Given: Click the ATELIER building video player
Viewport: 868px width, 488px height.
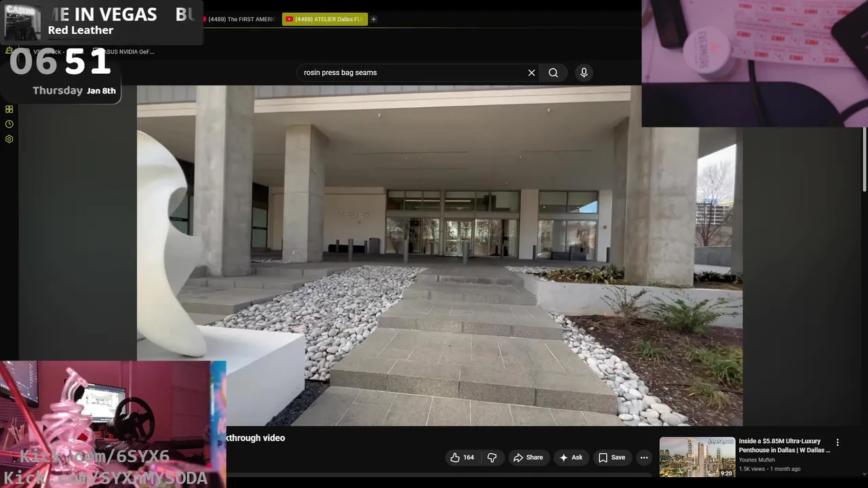Looking at the screenshot, I should coord(439,256).
